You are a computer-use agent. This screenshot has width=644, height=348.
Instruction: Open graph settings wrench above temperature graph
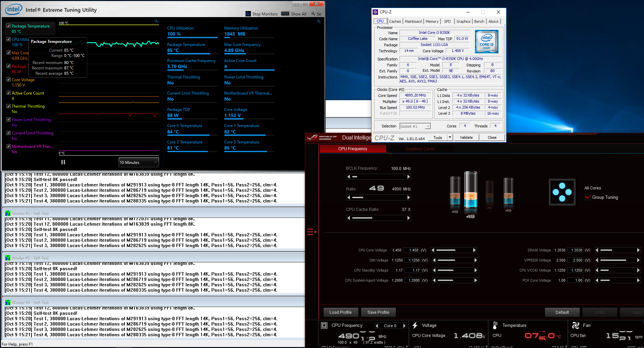(x=156, y=21)
